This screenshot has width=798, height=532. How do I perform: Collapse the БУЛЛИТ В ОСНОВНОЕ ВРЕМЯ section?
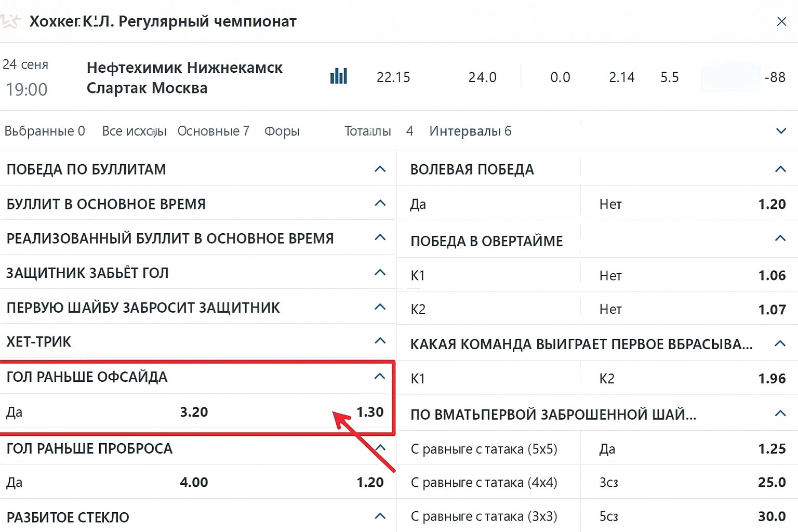tap(380, 204)
